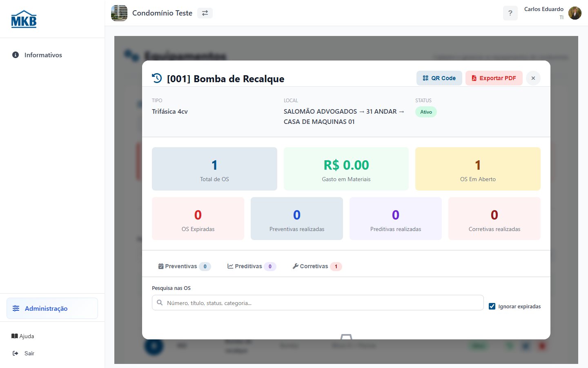The image size is (588, 368).
Task: Click the Gasto em Materiais card
Action: (346, 169)
